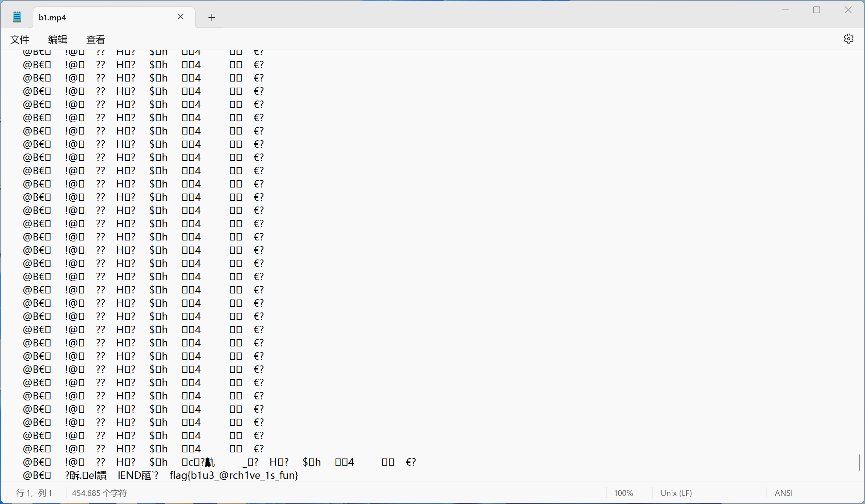Open the 文件 (File) menu
This screenshot has height=504, width=865.
point(20,39)
